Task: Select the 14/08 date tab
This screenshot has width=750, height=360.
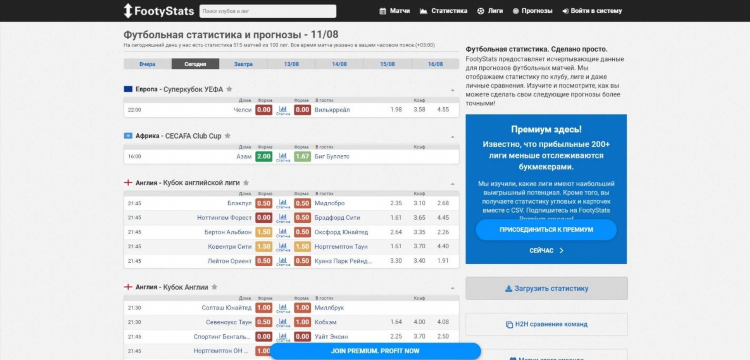Action: click(339, 64)
